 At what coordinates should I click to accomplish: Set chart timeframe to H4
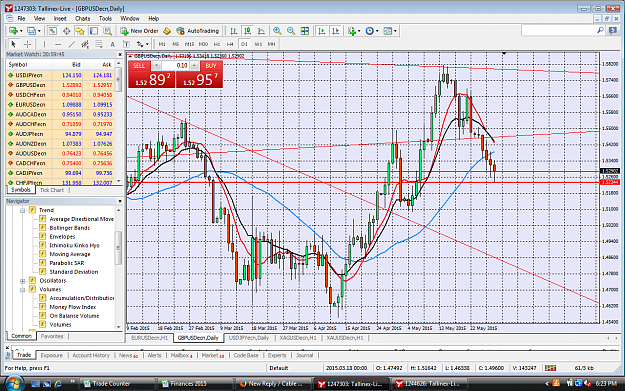[230, 44]
